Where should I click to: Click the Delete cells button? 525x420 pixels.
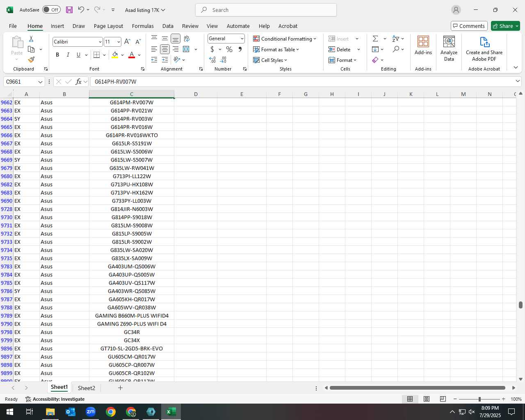[x=340, y=49]
